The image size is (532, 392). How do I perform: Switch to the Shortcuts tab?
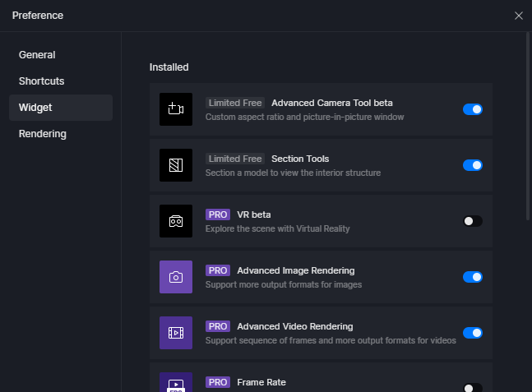pos(61,81)
